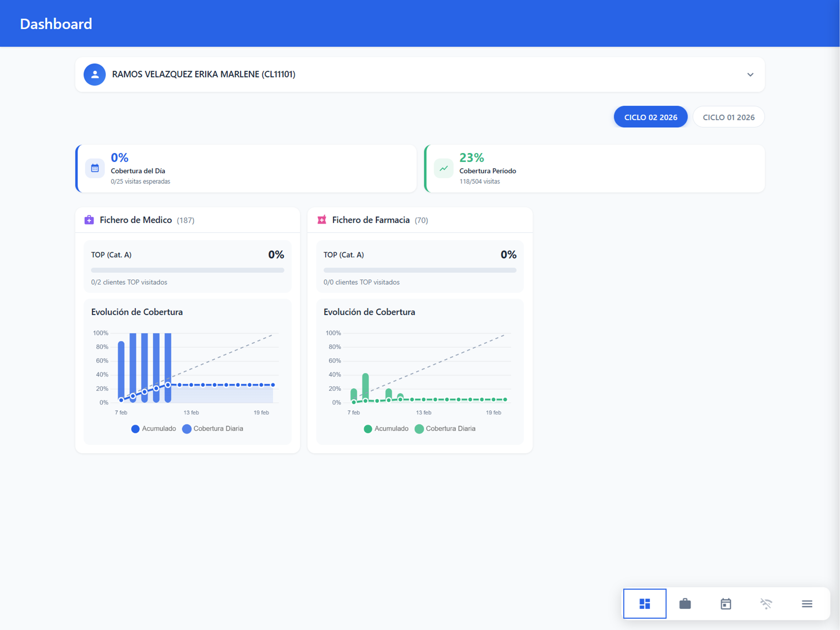
Task: Toggle blue Cobertura Diaria legend in Medico chart
Action: click(x=213, y=429)
